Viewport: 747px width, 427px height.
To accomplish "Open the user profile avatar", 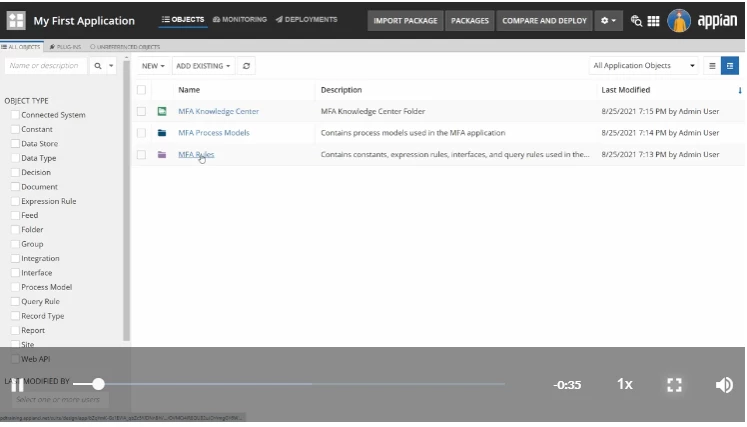I will pos(679,21).
